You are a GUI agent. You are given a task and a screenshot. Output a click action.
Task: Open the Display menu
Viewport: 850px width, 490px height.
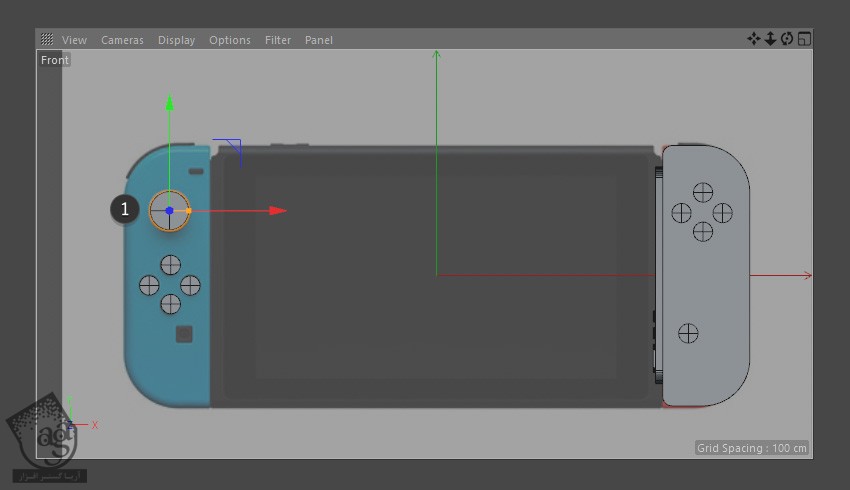click(x=176, y=40)
